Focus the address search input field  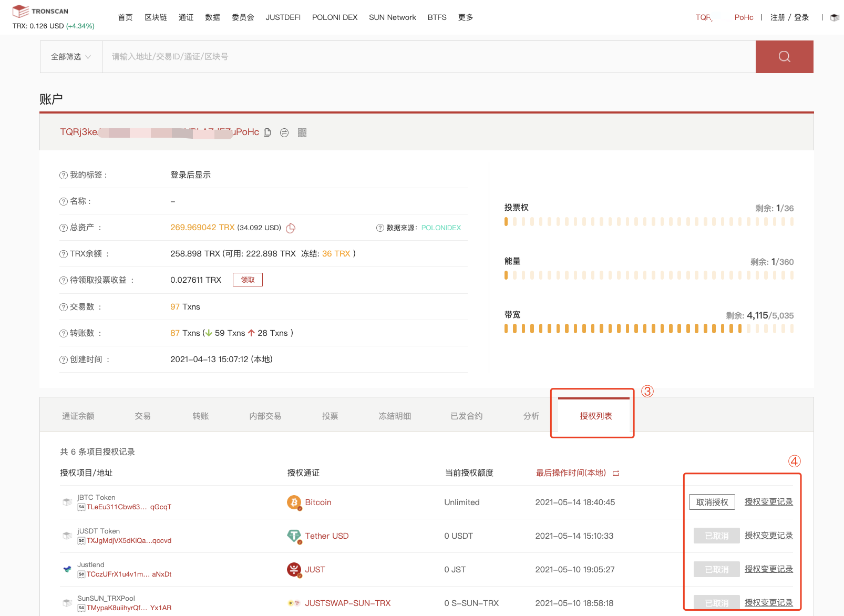click(x=429, y=57)
